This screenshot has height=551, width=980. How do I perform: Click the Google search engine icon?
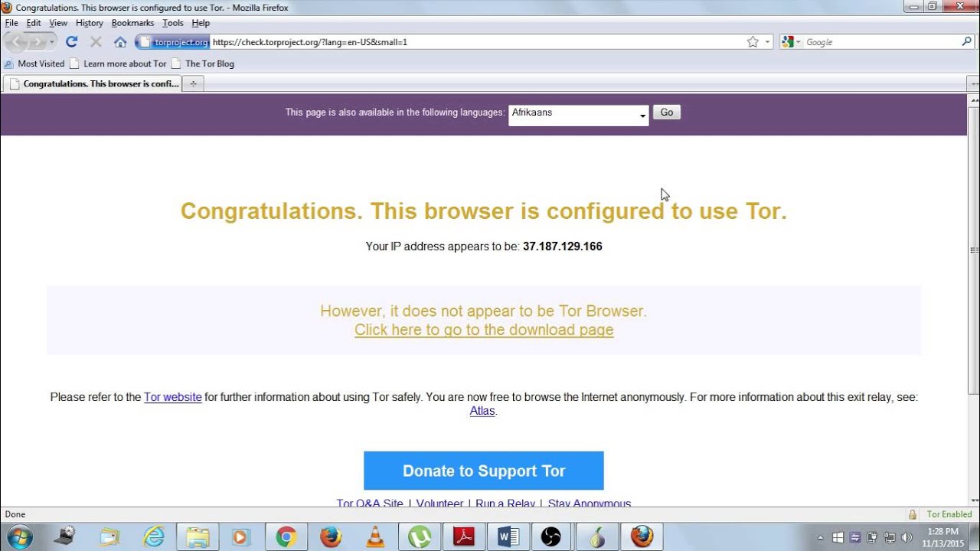click(x=786, y=42)
